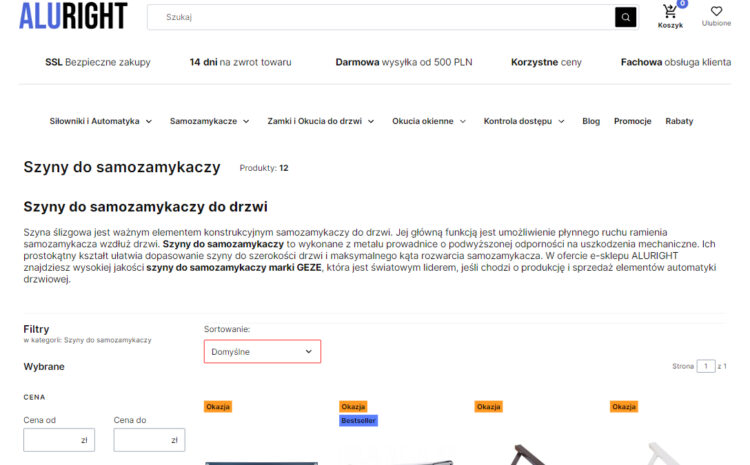
Task: Click the Korzystne ceny text
Action: click(x=546, y=62)
